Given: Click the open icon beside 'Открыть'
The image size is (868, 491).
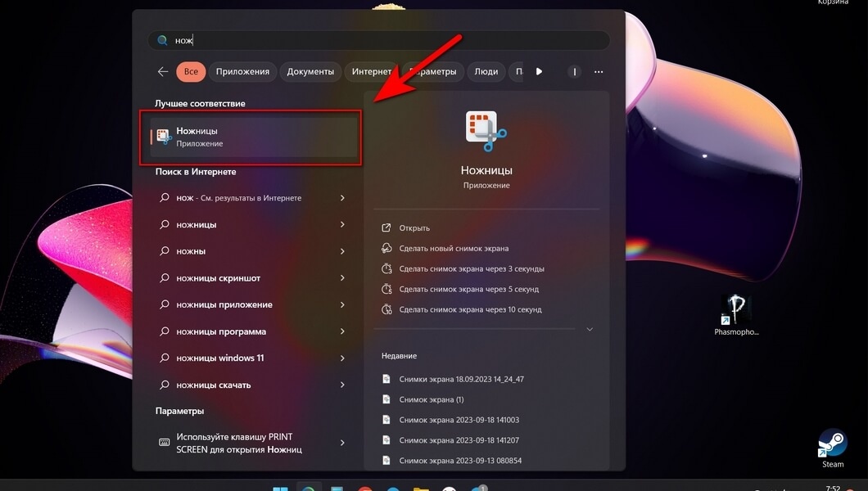Looking at the screenshot, I should tap(387, 227).
